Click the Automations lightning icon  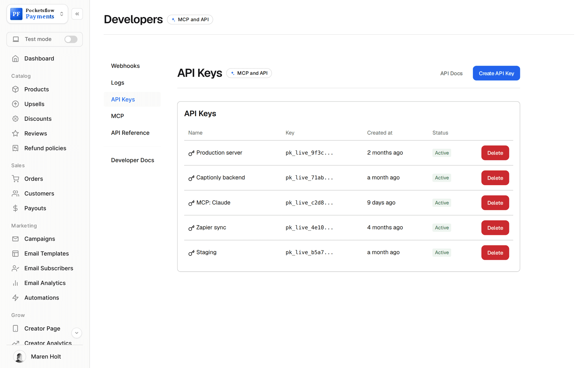(16, 298)
